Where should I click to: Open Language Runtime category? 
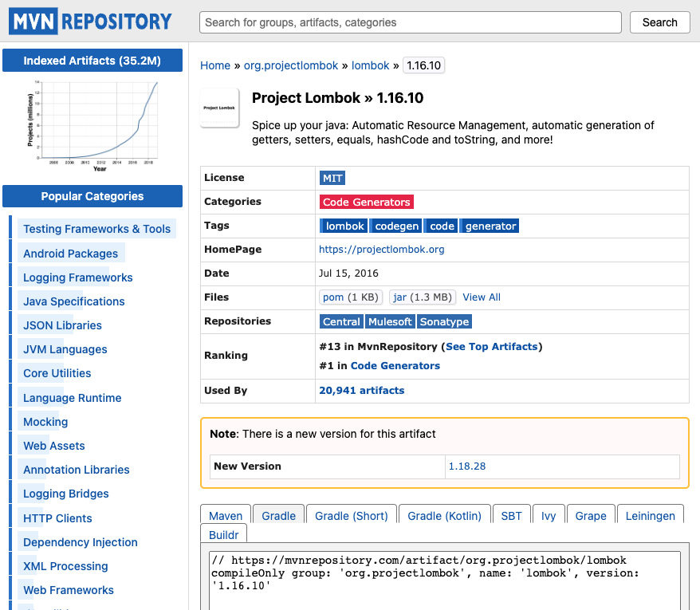73,397
